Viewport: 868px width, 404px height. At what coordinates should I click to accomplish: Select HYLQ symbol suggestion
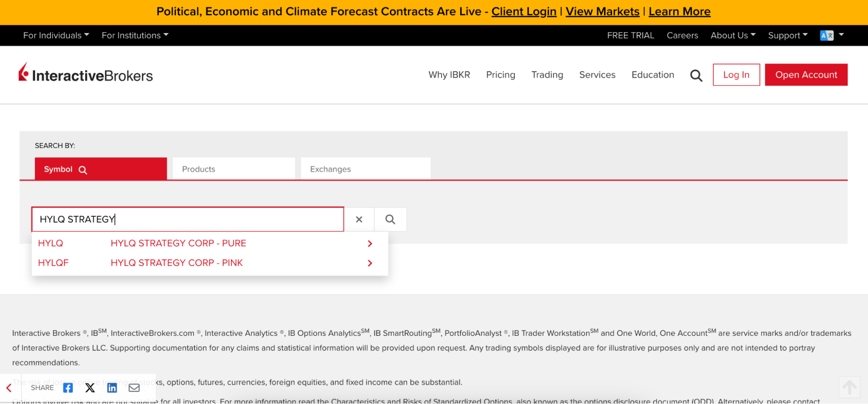[x=50, y=243]
